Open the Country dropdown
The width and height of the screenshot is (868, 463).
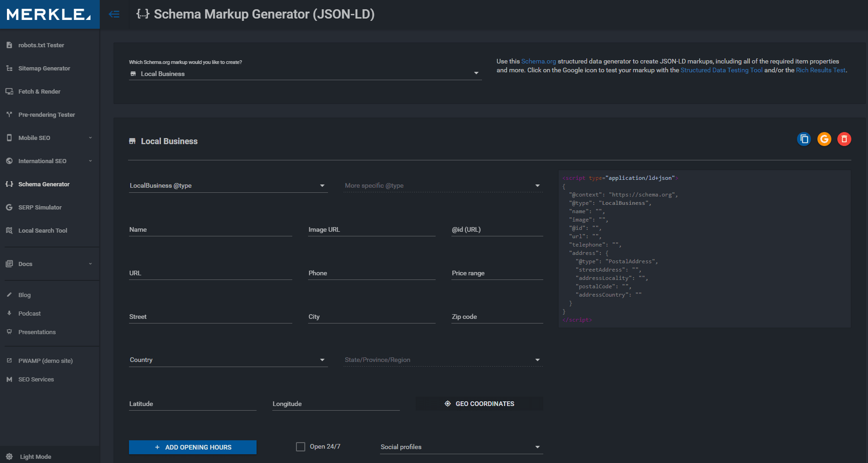228,360
